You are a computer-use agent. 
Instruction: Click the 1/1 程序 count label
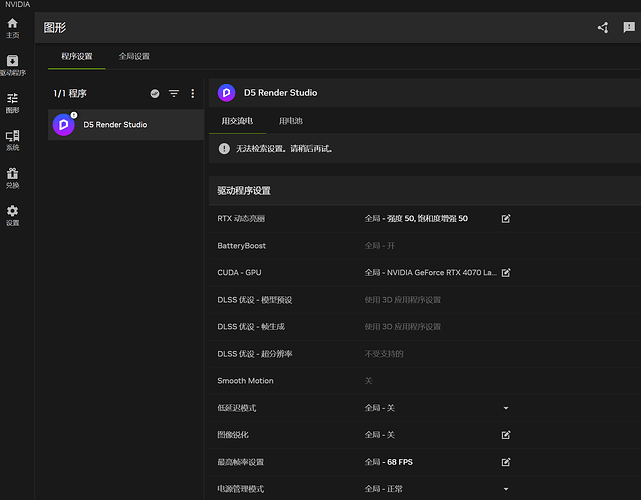(x=70, y=94)
